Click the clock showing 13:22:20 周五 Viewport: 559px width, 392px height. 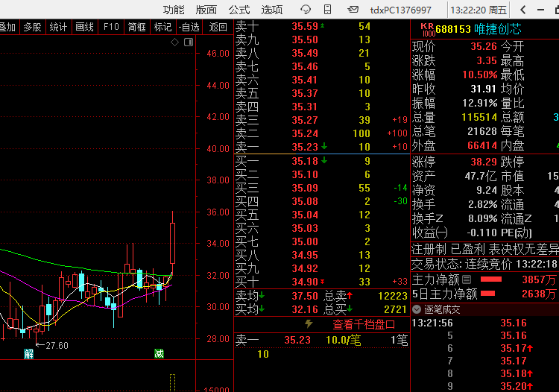[x=478, y=10]
